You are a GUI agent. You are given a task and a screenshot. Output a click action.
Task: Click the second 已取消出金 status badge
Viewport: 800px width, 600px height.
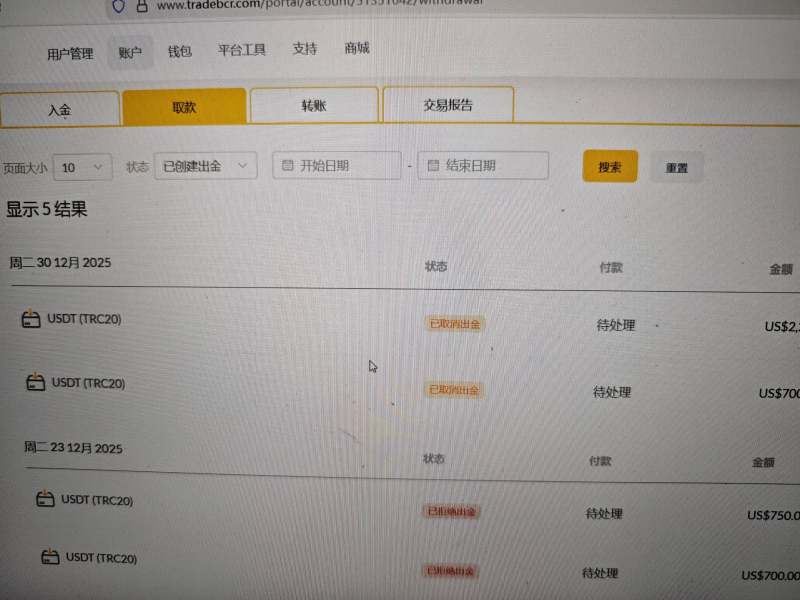(x=454, y=390)
